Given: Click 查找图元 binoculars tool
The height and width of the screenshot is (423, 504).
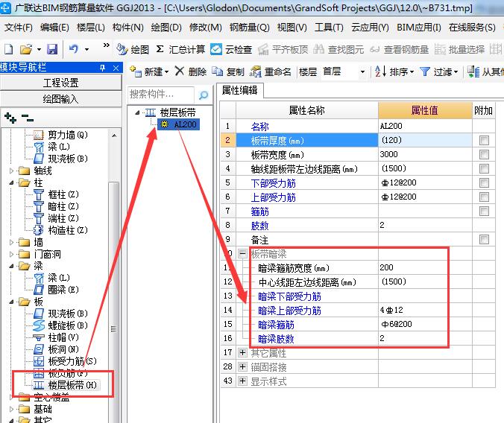Looking at the screenshot, I should point(338,49).
